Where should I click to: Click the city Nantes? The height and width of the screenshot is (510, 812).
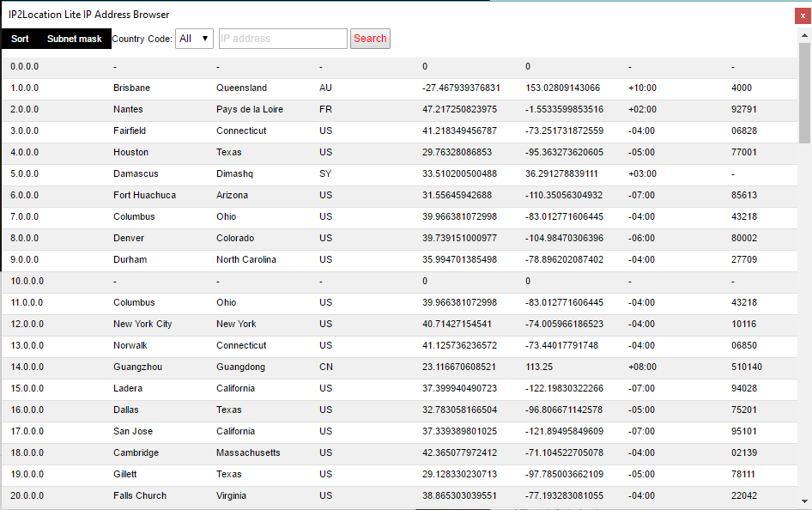point(128,109)
